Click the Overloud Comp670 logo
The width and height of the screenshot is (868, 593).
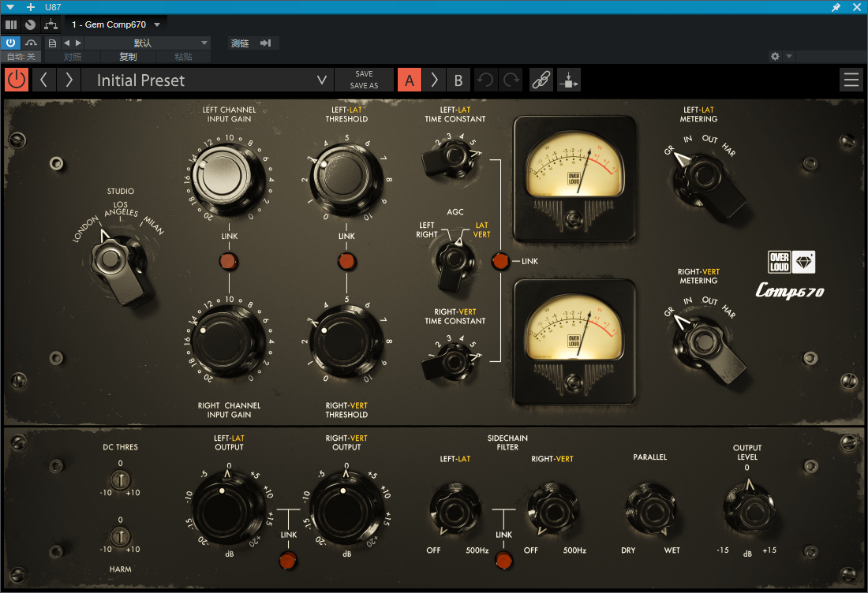pyautogui.click(x=791, y=275)
